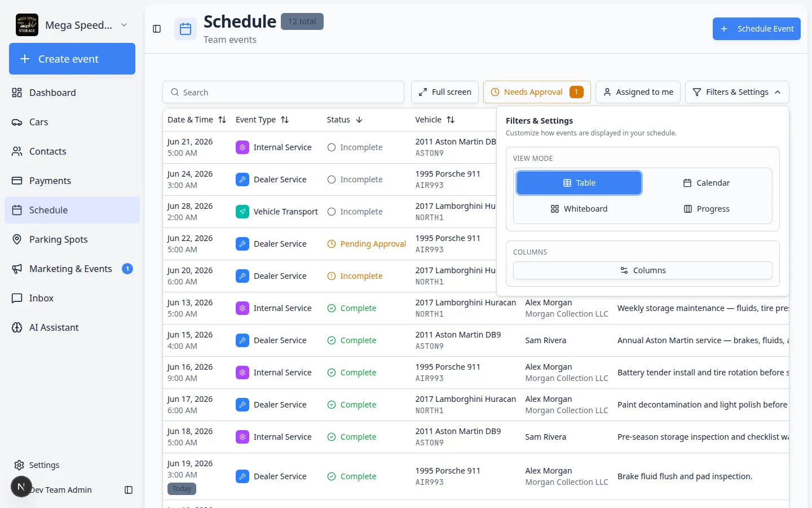Go to Contacts page
The image size is (812, 508).
[x=72, y=151]
